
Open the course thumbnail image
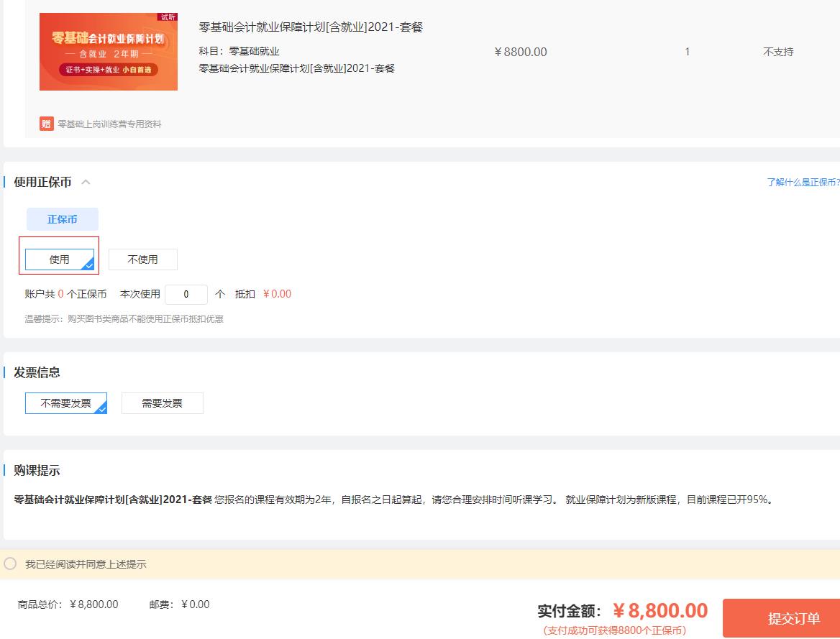pyautogui.click(x=109, y=52)
